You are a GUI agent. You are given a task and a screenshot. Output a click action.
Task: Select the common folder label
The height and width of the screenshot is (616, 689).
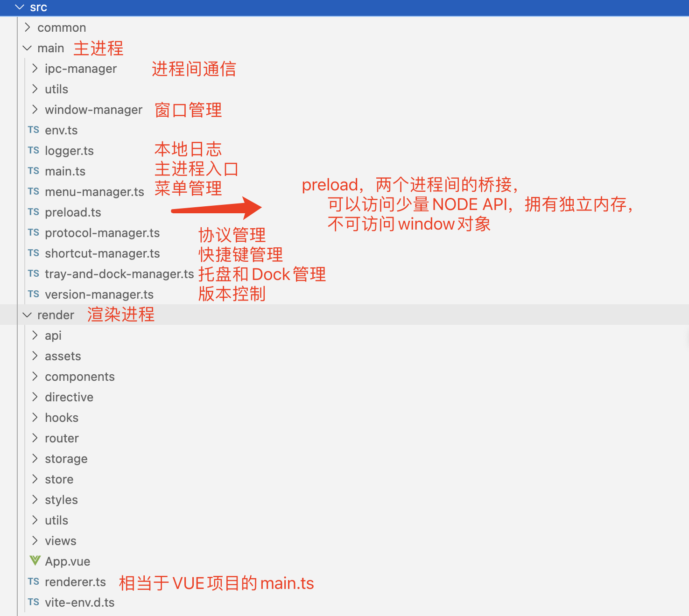(x=62, y=28)
